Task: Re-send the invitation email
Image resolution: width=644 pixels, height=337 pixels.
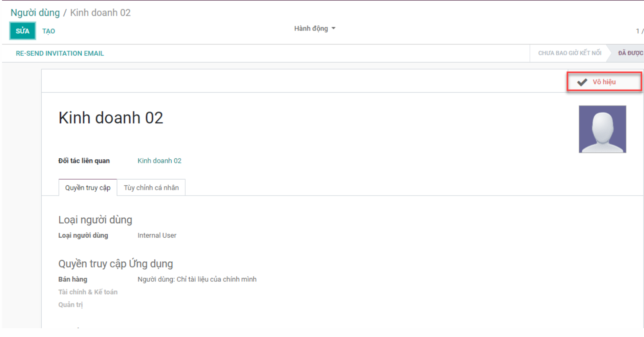Action: pos(60,54)
